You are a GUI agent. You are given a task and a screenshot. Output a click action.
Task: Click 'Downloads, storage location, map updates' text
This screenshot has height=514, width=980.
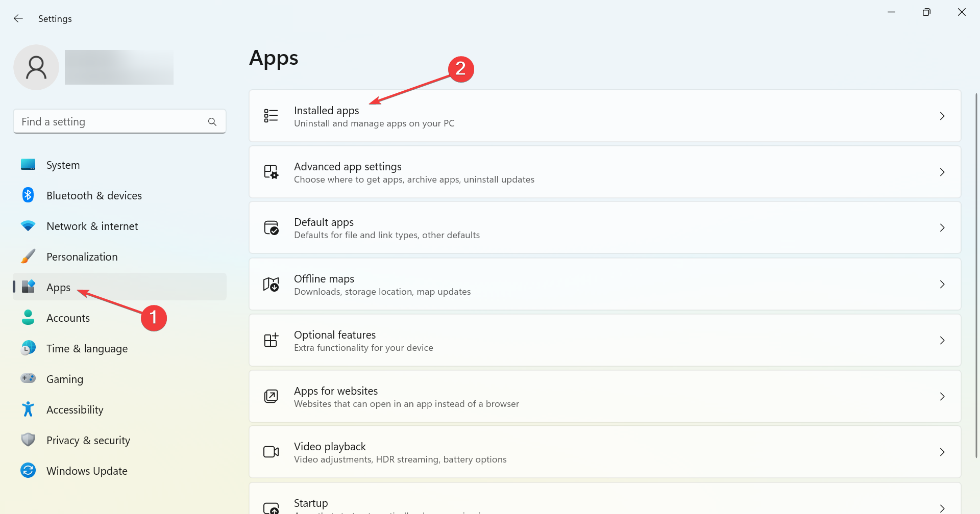[x=382, y=292]
